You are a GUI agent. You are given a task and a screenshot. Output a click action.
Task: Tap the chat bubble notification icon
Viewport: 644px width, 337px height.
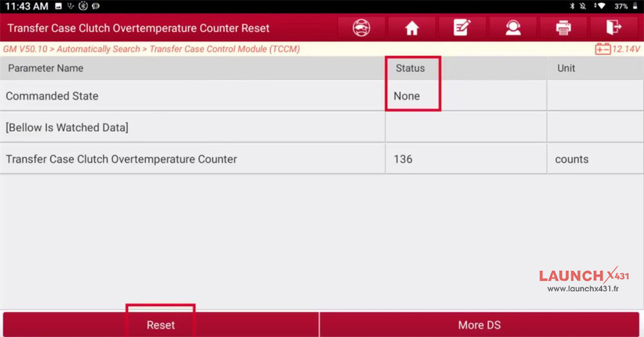click(x=96, y=6)
